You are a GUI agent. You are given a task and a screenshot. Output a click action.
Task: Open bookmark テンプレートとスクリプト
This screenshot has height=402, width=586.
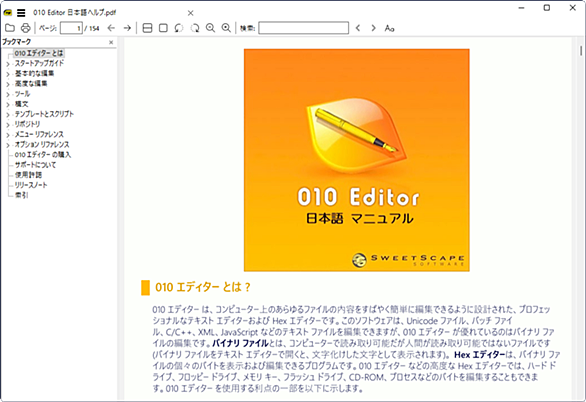coord(44,114)
